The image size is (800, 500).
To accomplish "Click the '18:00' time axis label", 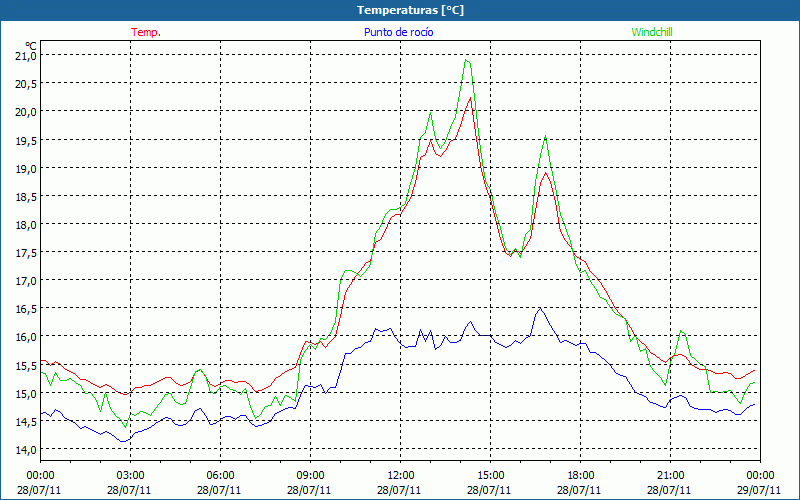I will 581,476.
